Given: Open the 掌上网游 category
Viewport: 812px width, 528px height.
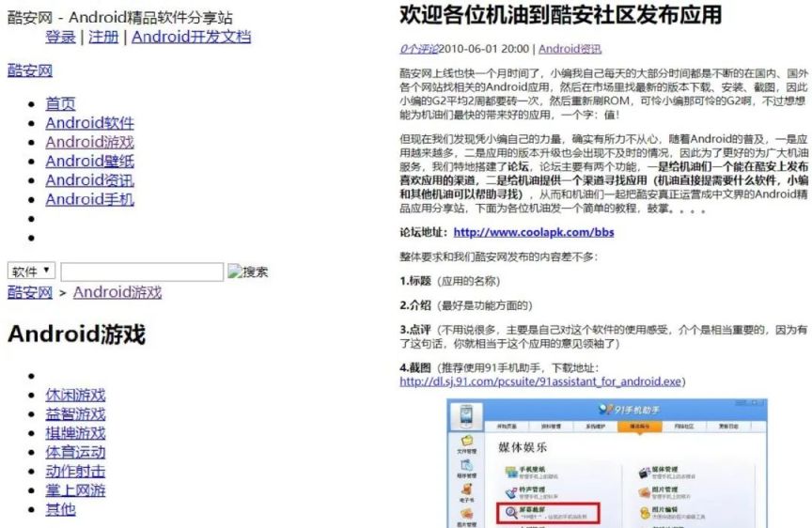Looking at the screenshot, I should (x=75, y=490).
